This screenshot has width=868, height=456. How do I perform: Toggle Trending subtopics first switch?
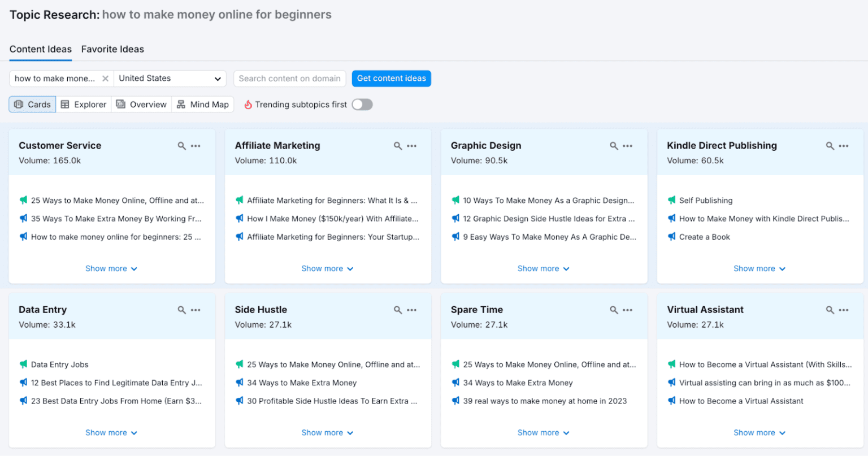point(362,105)
